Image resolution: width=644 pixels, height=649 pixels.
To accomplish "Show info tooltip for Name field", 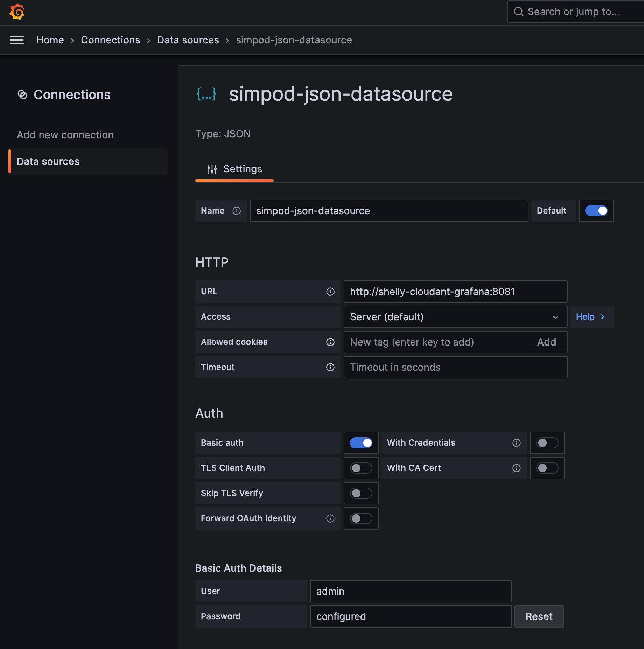I will tap(237, 211).
